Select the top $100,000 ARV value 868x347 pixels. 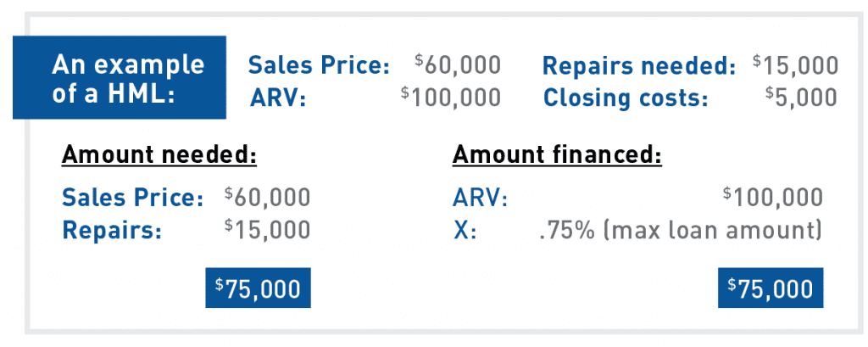[x=451, y=98]
